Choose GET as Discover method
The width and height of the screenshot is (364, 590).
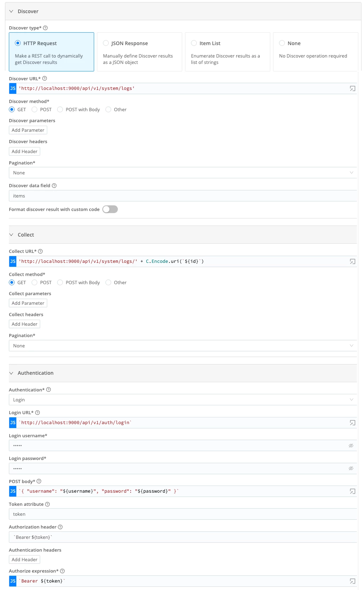pos(12,109)
